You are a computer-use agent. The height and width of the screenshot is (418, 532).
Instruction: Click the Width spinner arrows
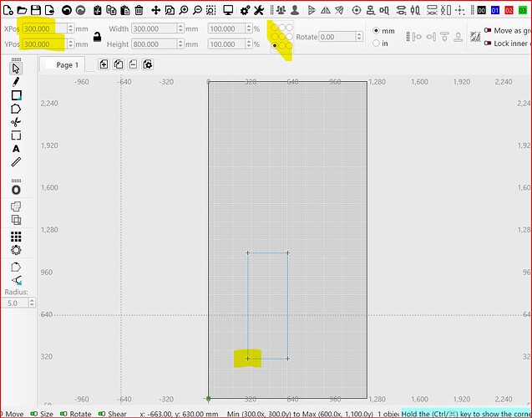(180, 28)
